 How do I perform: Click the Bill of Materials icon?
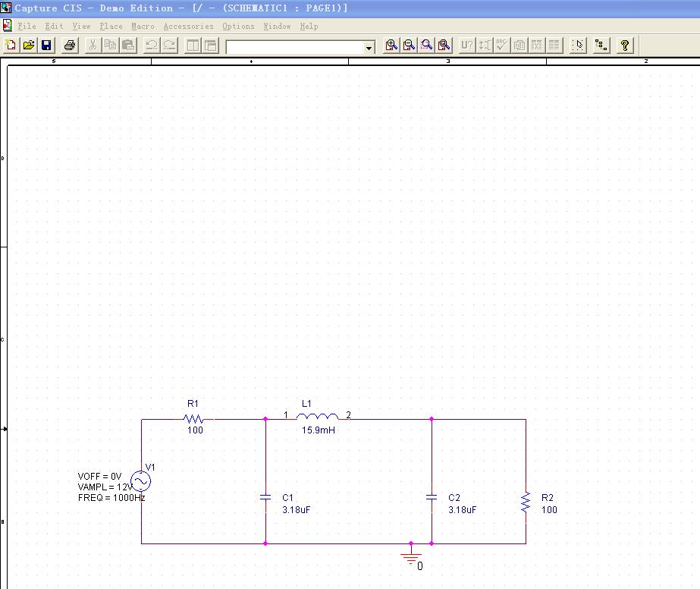[x=554, y=45]
